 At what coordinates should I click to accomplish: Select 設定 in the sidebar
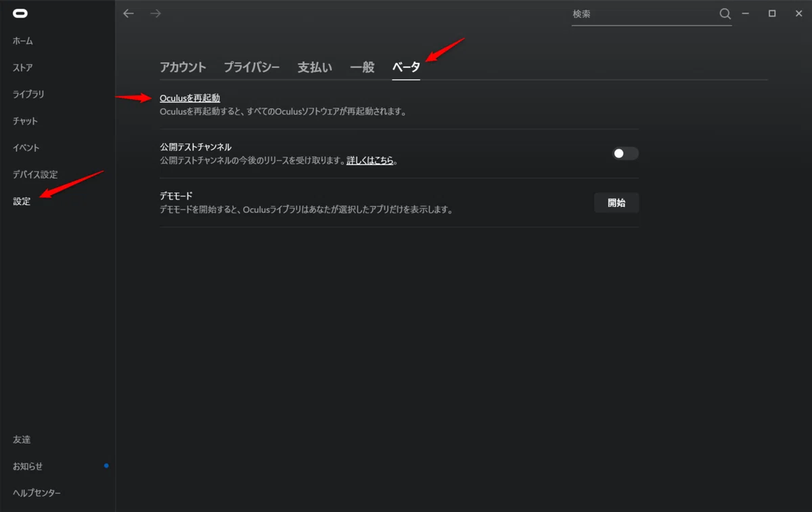(22, 201)
